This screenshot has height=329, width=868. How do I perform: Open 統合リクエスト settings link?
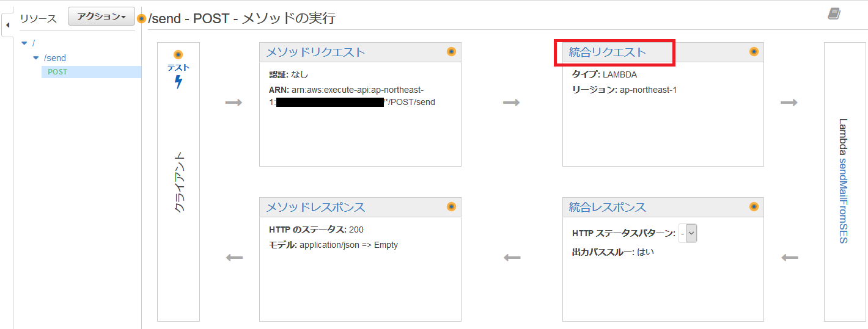pos(607,52)
